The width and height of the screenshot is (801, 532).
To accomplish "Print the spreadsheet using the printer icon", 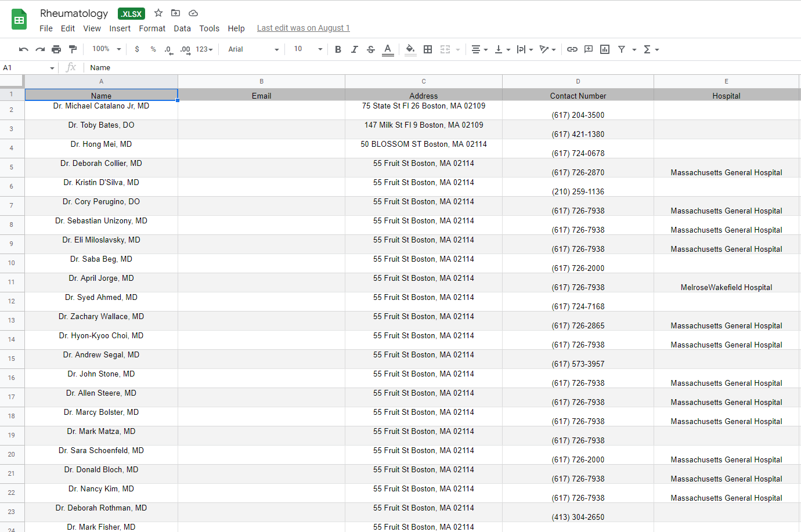I will pyautogui.click(x=56, y=49).
